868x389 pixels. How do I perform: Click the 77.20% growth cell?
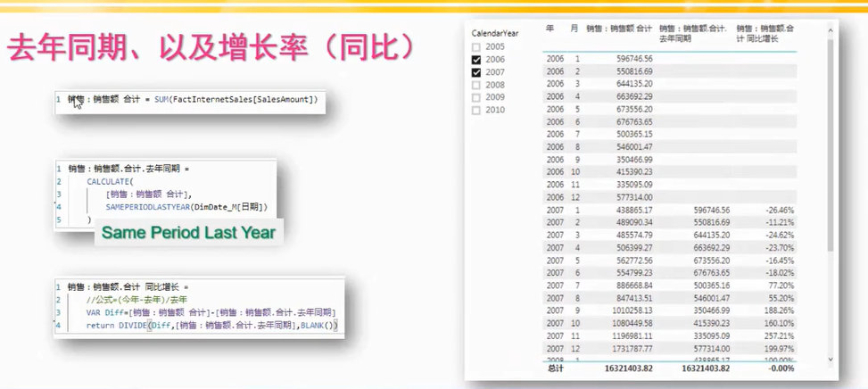pyautogui.click(x=781, y=286)
